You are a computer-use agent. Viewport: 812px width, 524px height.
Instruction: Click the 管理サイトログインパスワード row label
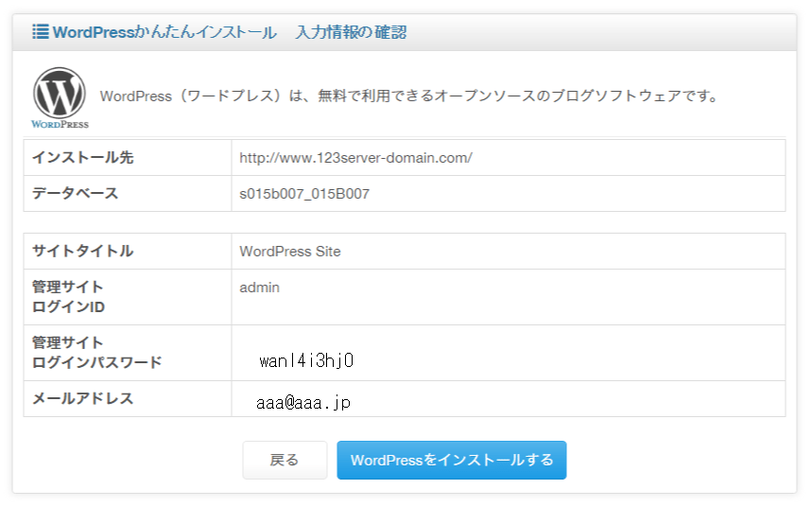pos(96,352)
